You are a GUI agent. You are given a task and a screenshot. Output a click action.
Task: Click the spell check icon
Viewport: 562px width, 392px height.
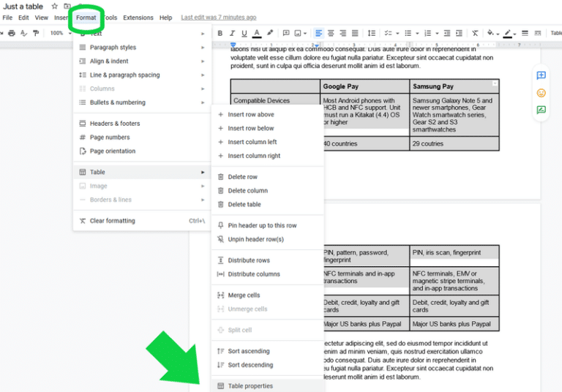[x=23, y=34]
